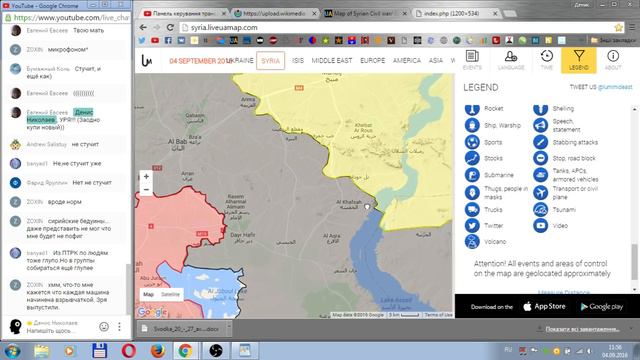Click the Rocket legend icon

[x=472, y=109]
